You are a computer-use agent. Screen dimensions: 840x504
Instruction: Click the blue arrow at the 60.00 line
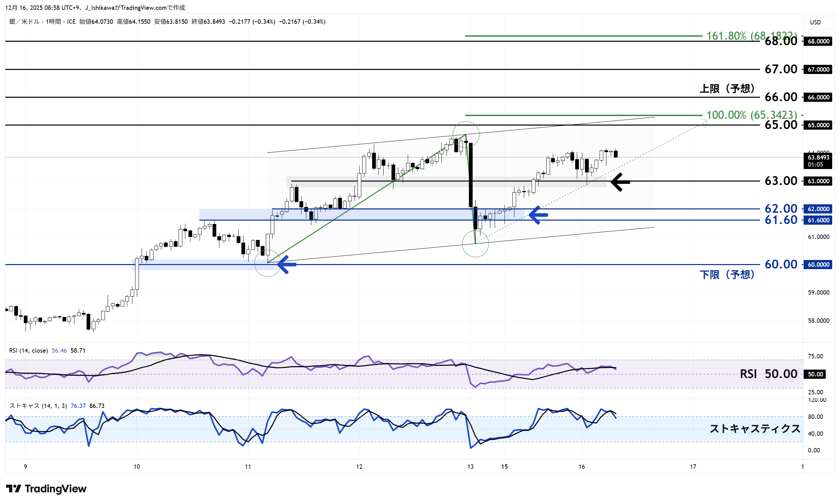click(287, 264)
